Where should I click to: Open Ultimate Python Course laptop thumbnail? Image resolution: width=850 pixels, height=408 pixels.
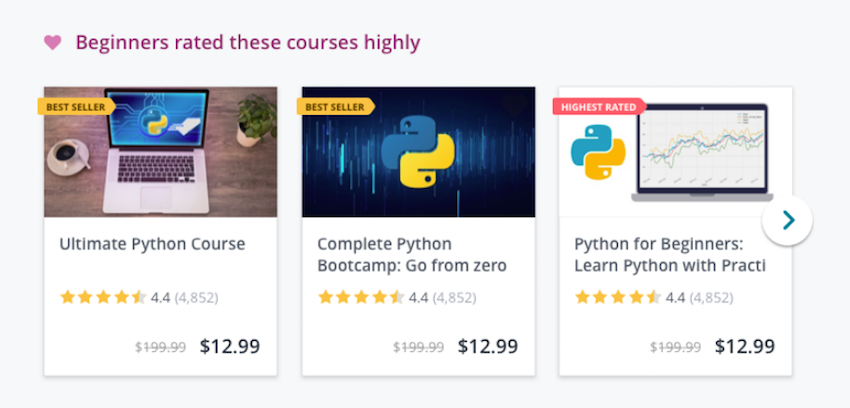[160, 152]
